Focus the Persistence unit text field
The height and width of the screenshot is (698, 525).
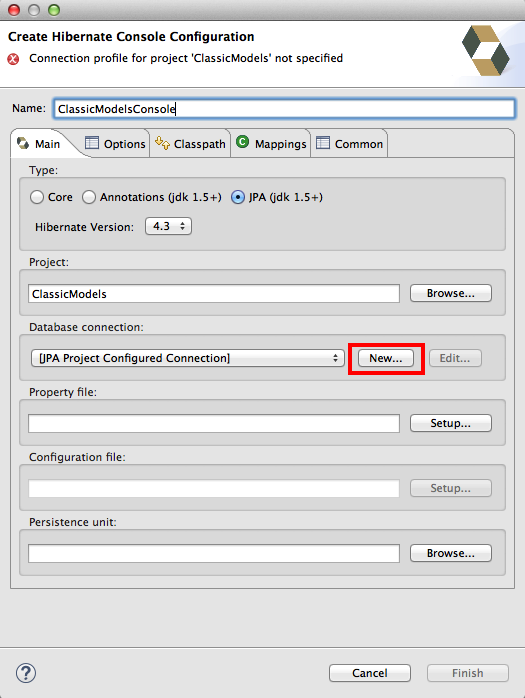pyautogui.click(x=214, y=553)
